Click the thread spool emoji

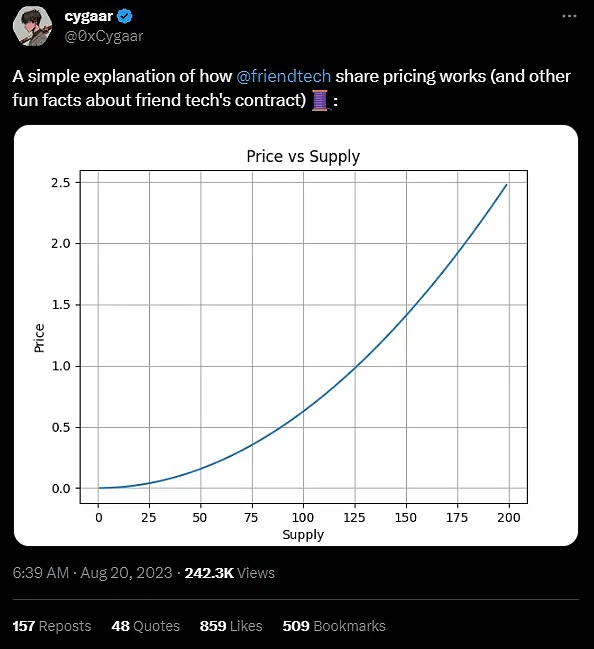320,100
